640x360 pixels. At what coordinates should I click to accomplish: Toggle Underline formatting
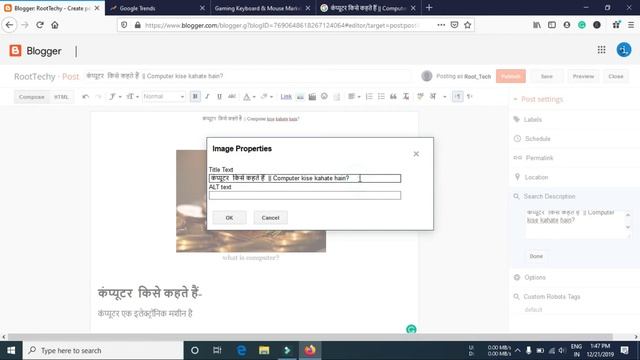tap(219, 97)
